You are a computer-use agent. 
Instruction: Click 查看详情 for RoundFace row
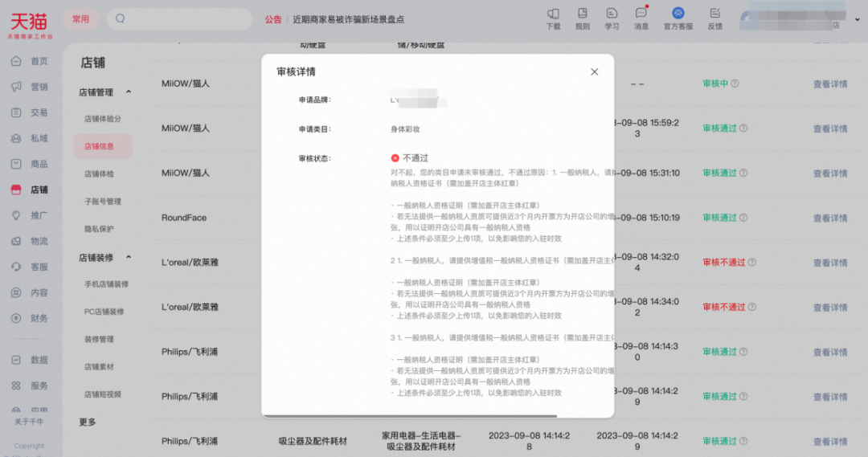coord(829,218)
